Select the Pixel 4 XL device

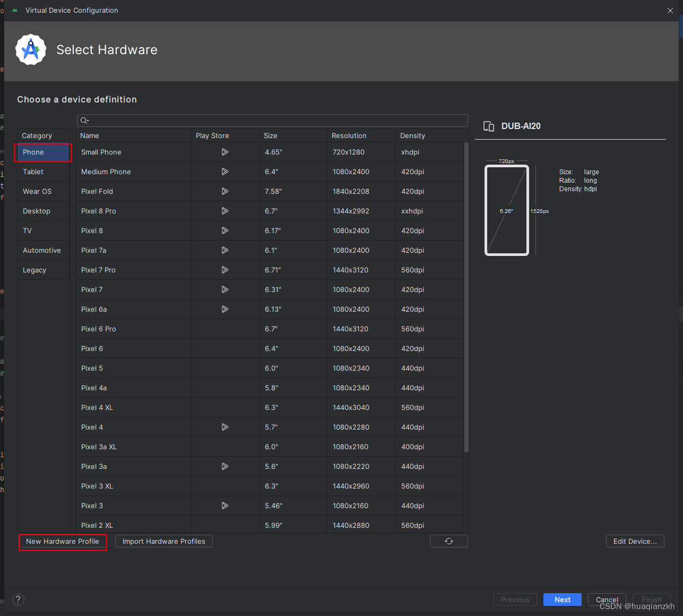(270, 407)
